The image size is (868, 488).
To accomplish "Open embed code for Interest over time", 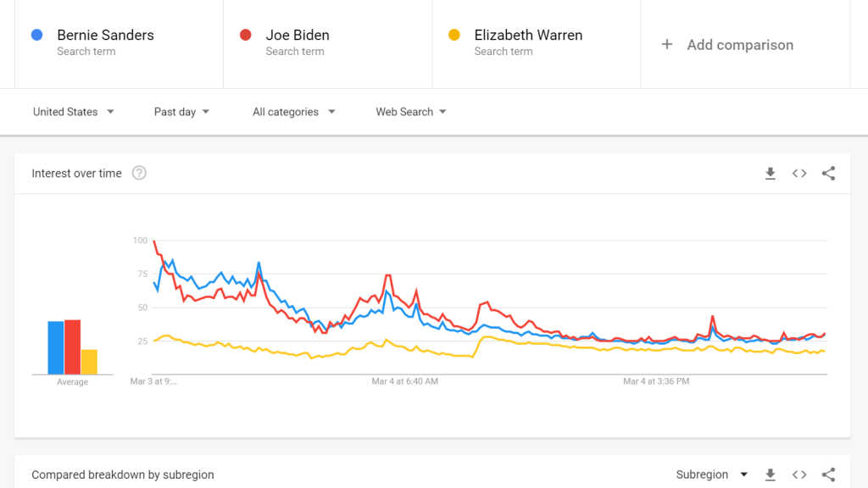I will pyautogui.click(x=799, y=174).
